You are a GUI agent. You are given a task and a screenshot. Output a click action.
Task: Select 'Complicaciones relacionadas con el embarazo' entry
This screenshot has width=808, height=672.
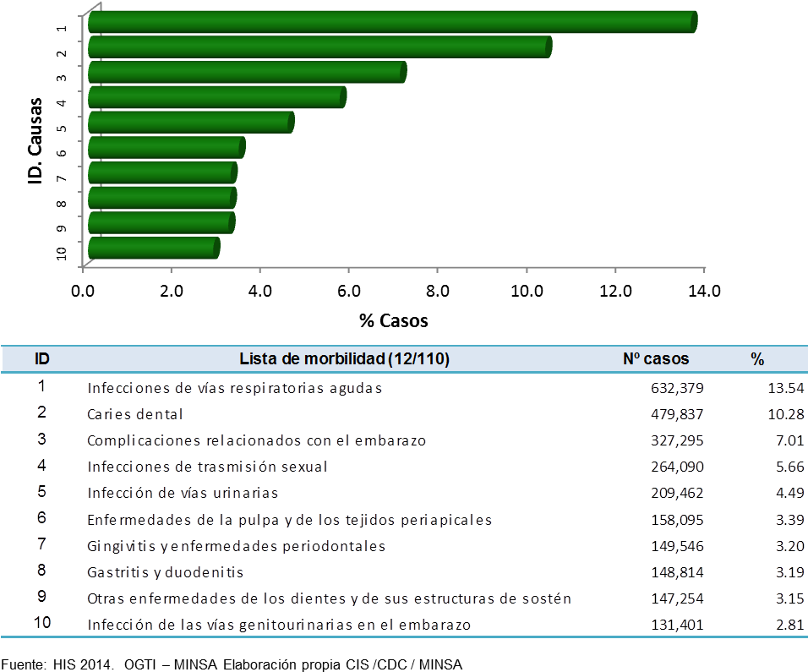click(x=256, y=441)
